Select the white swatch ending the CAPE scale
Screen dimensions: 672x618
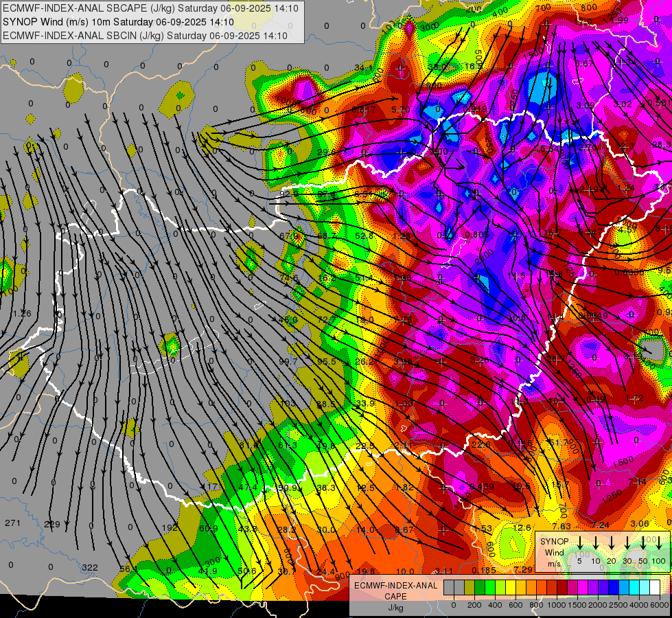(x=655, y=587)
